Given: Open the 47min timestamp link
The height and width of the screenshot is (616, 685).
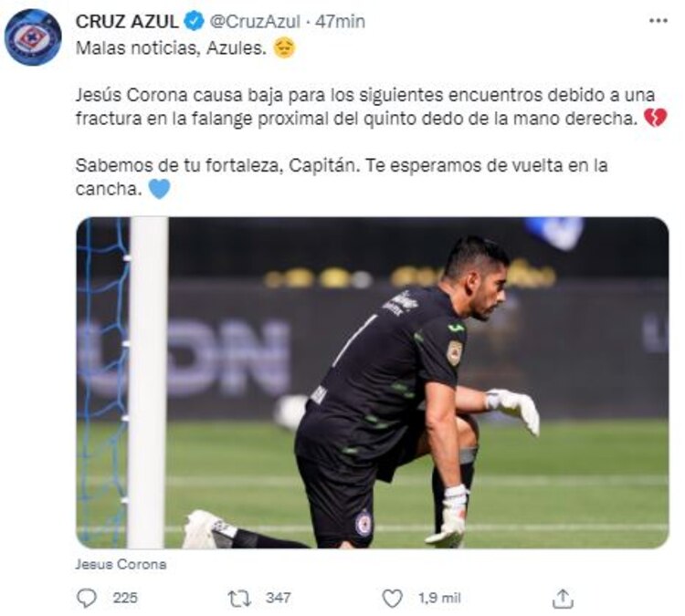Looking at the screenshot, I should point(340,21).
